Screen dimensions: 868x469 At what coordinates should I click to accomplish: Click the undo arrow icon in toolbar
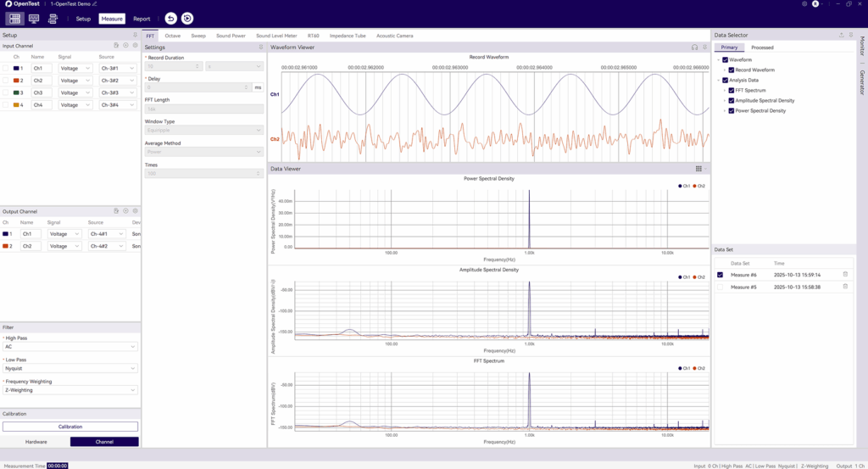tap(170, 18)
